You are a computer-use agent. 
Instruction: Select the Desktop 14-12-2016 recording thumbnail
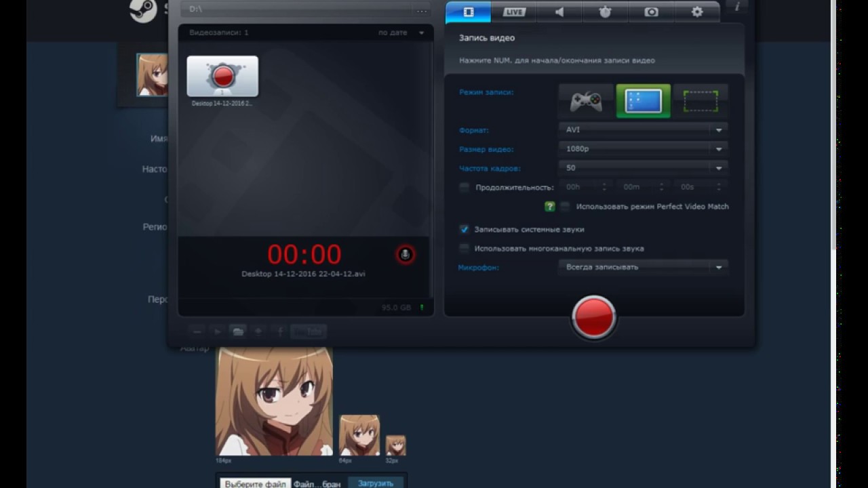click(x=222, y=76)
